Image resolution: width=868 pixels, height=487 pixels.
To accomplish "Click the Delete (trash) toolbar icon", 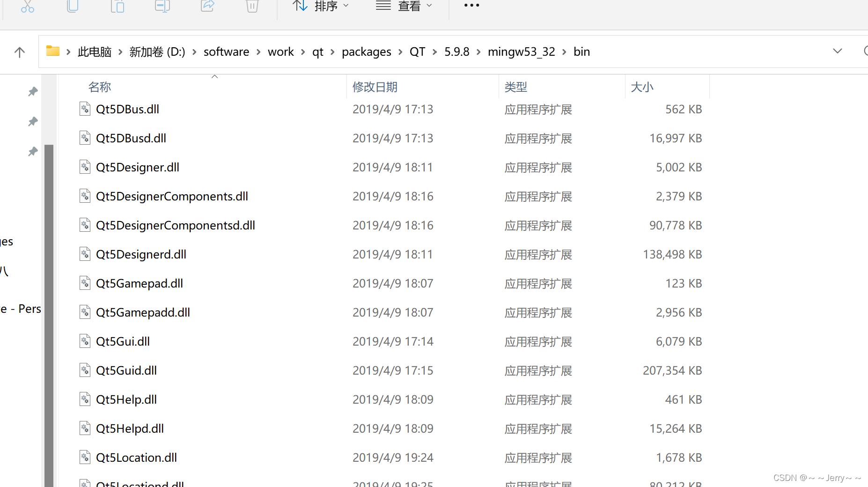I will pyautogui.click(x=252, y=7).
